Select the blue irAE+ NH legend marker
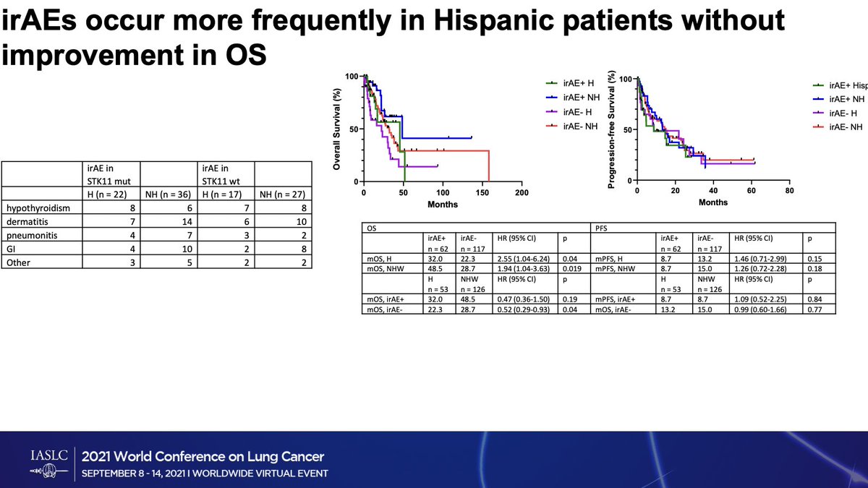868x488 pixels. [x=550, y=98]
